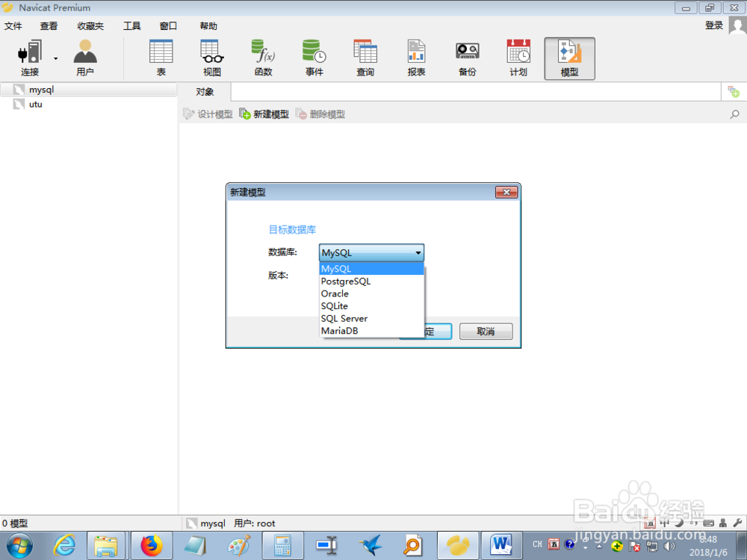Screen dimensions: 747x560
Task: Open the Calculator taskbar icon
Action: [282, 546]
